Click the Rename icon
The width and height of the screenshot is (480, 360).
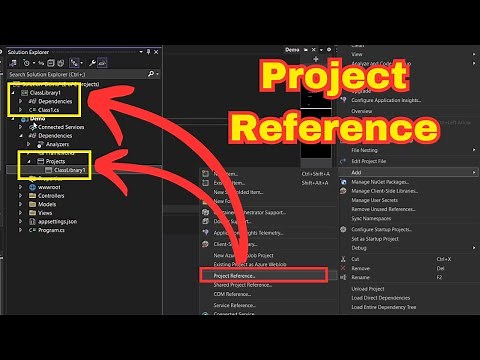[343, 277]
